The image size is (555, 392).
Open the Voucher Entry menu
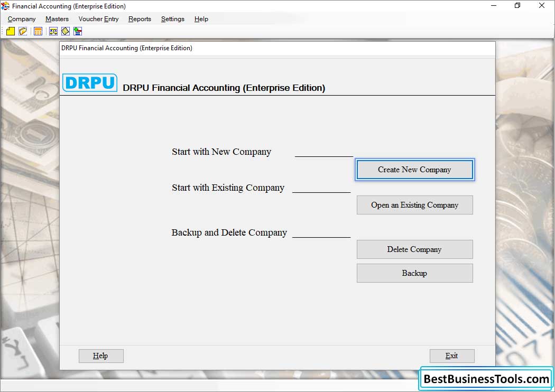[x=98, y=19]
